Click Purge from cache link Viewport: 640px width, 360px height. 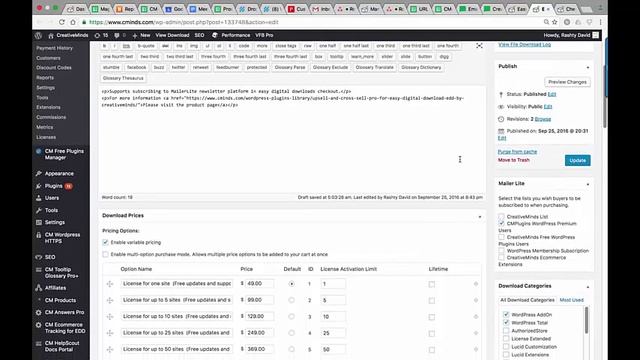click(x=517, y=152)
